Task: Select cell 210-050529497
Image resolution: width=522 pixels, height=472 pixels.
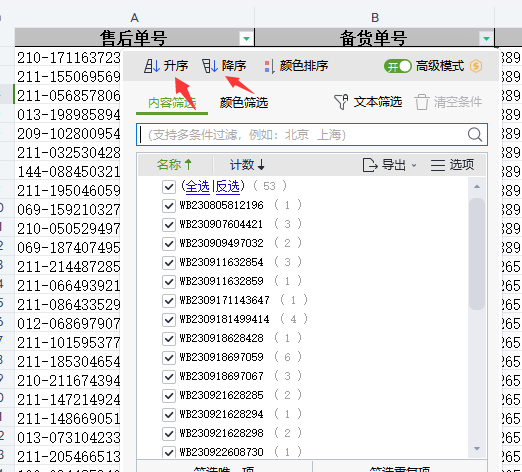Action: click(68, 229)
